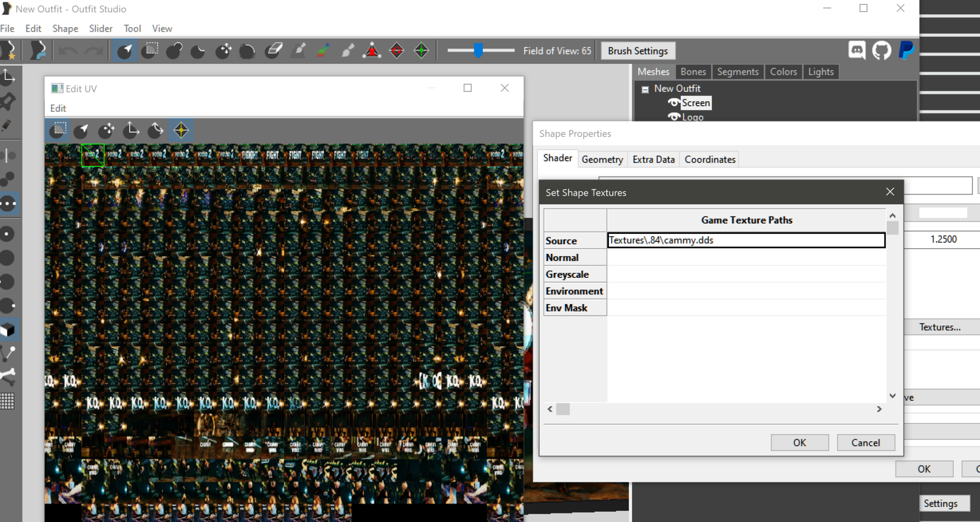Open the Edit menu in Edit UV window
Image resolution: width=980 pixels, height=522 pixels.
[x=58, y=108]
